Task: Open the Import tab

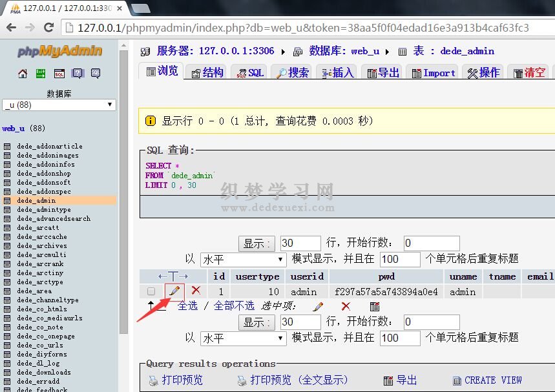Action: pyautogui.click(x=434, y=72)
